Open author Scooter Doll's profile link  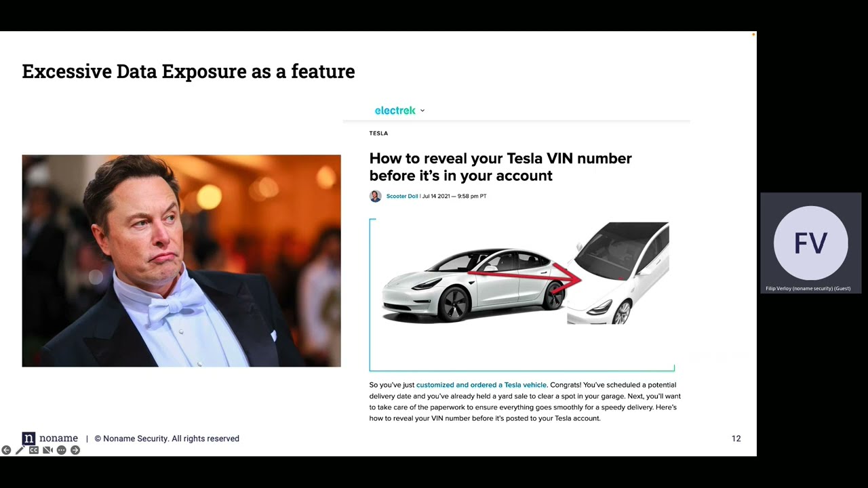[402, 197]
